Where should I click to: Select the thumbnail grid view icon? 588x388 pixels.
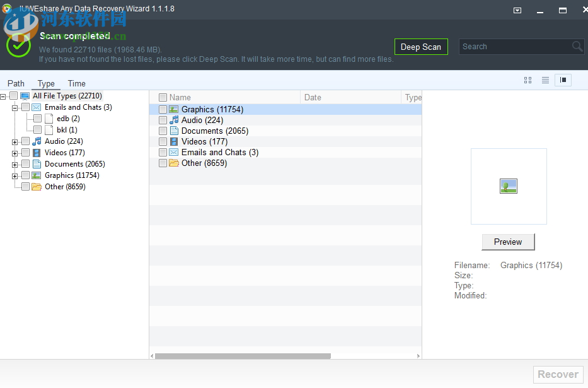[527, 80]
